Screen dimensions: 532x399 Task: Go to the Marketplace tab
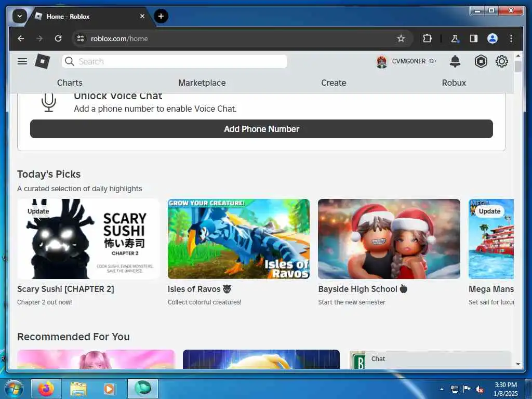point(202,83)
